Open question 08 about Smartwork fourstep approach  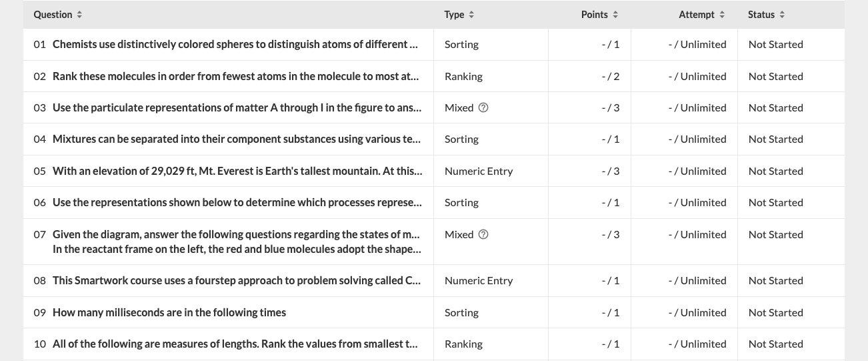point(237,281)
